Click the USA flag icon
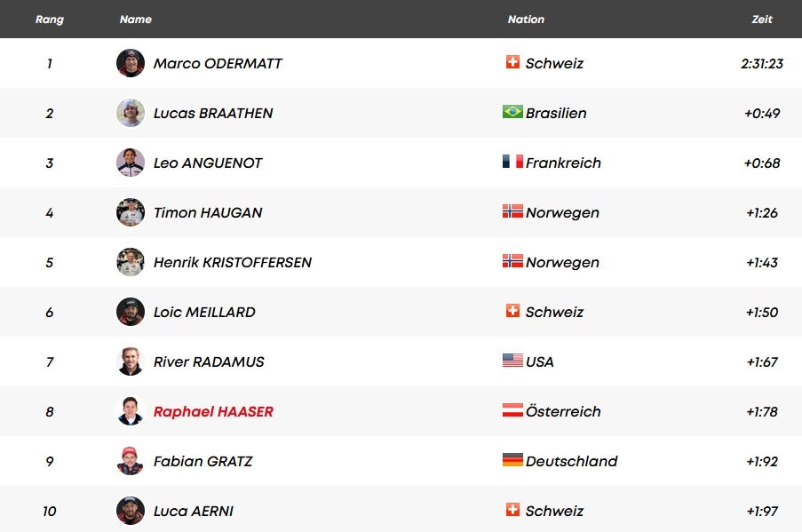 pyautogui.click(x=512, y=361)
